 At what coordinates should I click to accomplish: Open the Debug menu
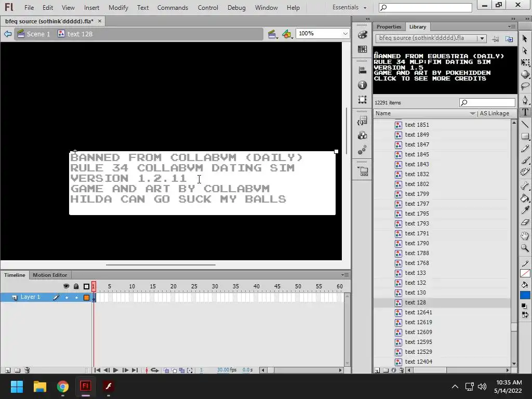(236, 7)
